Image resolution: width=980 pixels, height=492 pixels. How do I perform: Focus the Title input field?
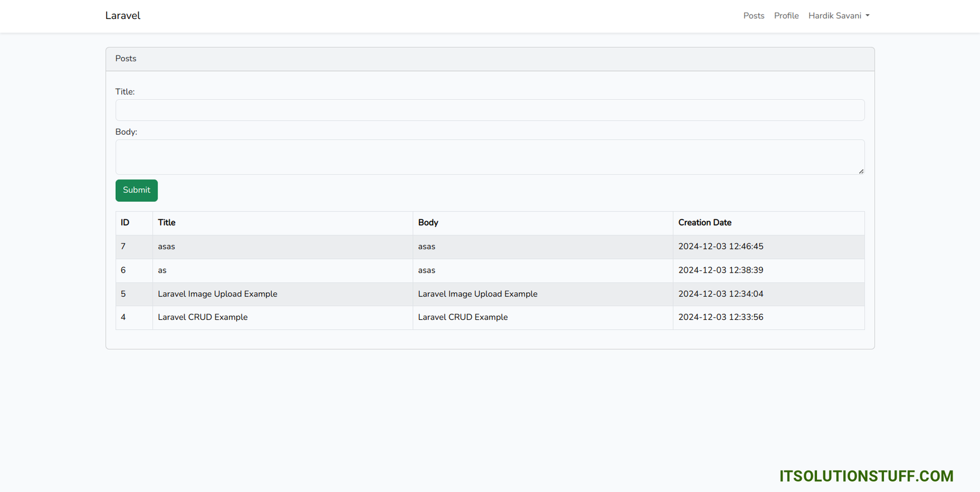pyautogui.click(x=489, y=110)
